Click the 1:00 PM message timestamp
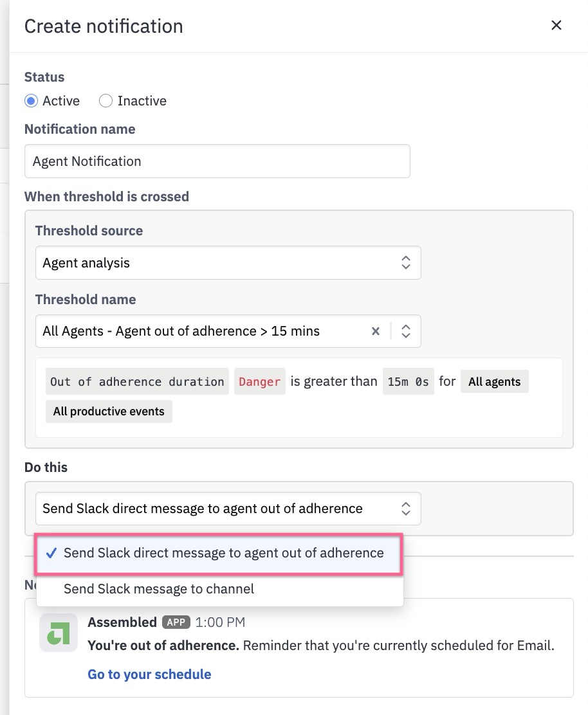Screen dimensions: 588x715 [220, 622]
